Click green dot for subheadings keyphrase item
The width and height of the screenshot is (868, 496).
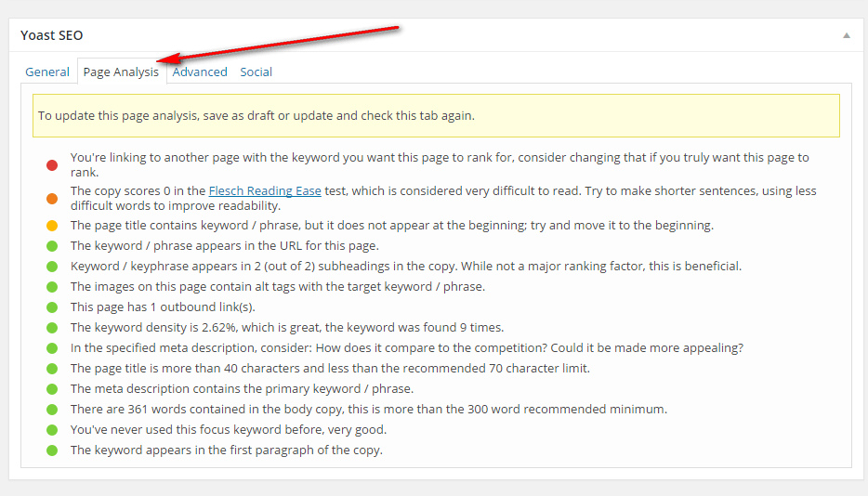tap(52, 267)
